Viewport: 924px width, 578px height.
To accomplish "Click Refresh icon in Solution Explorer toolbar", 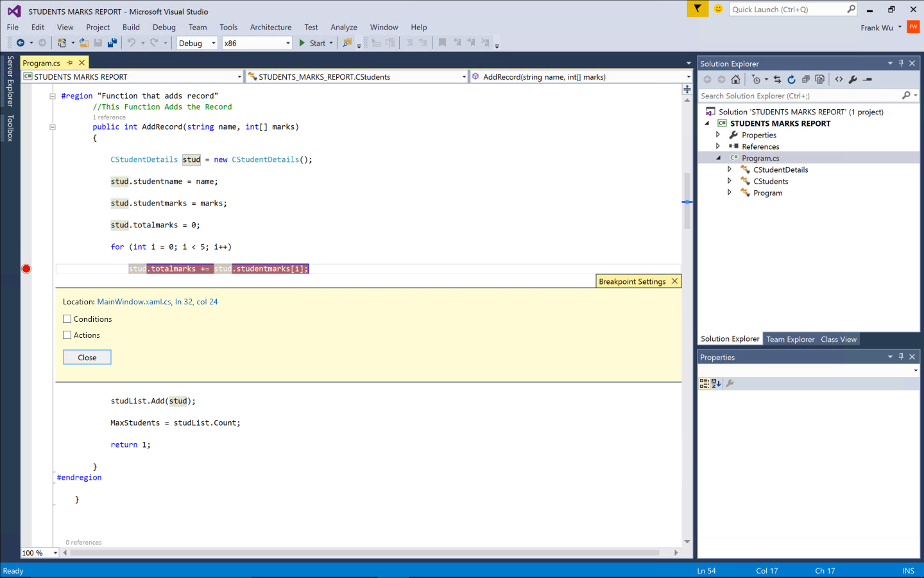I will coord(791,80).
